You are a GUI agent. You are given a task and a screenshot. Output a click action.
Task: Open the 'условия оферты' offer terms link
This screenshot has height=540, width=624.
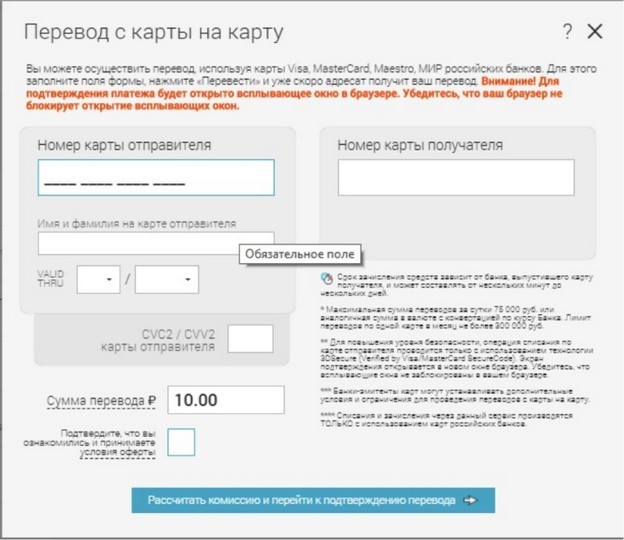click(x=117, y=452)
